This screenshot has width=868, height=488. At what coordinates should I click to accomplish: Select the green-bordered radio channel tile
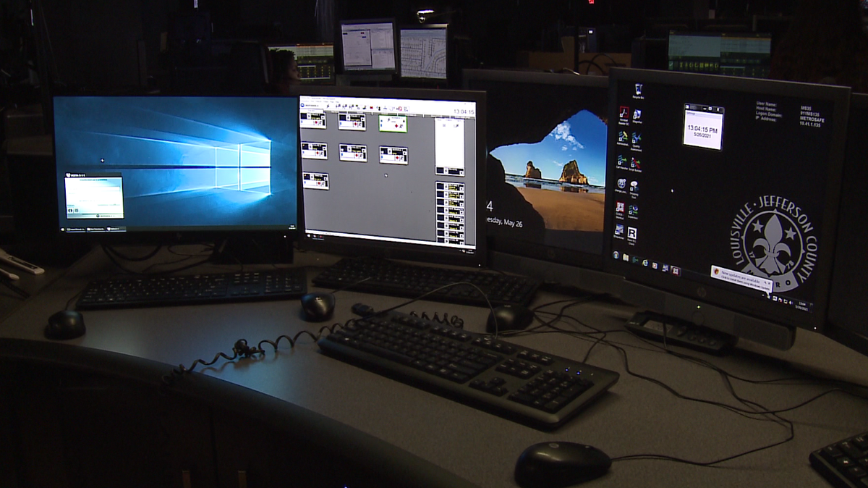pyautogui.click(x=393, y=123)
